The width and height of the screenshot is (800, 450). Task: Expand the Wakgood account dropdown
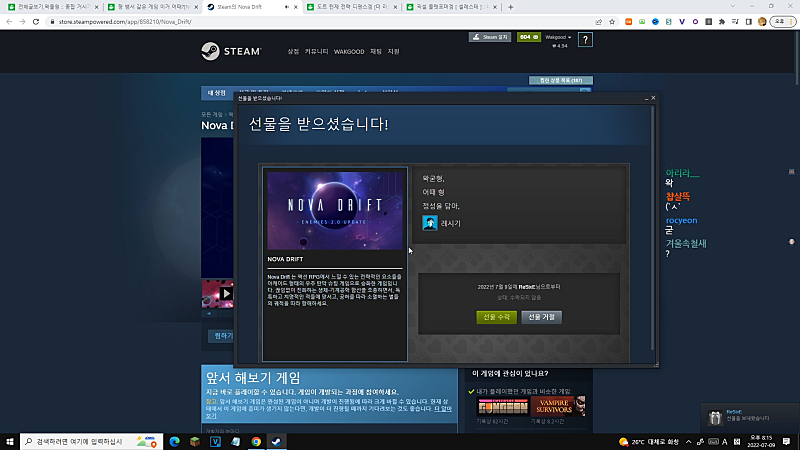[558, 37]
